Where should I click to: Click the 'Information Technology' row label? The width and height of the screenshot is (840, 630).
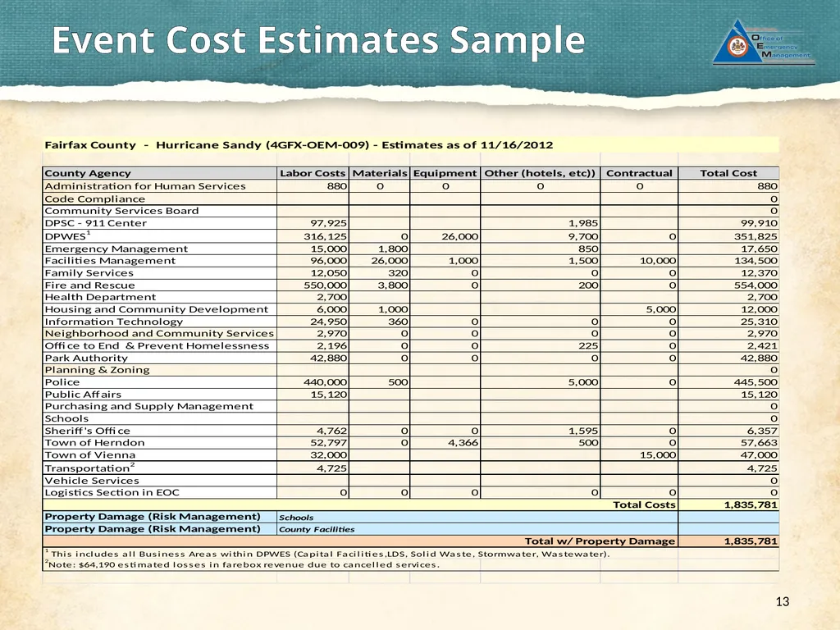[x=113, y=322]
